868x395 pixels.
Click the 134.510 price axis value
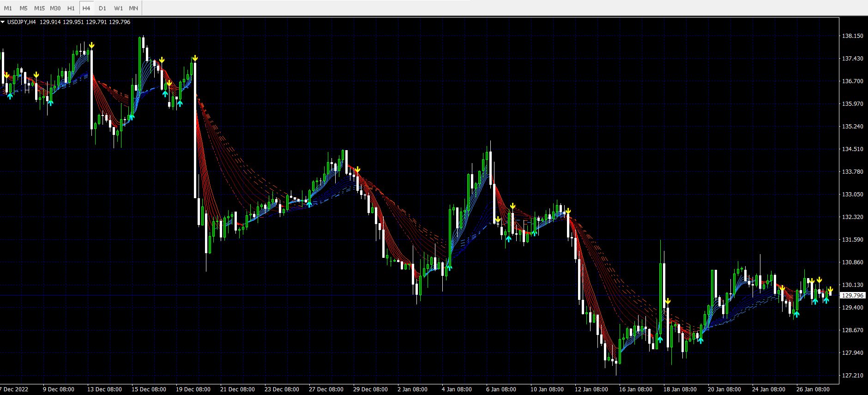pyautogui.click(x=852, y=149)
